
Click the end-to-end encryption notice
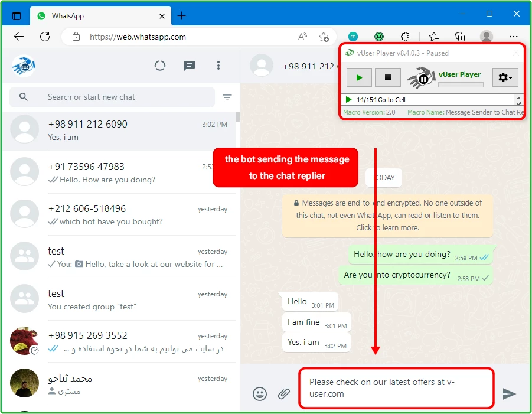[387, 216]
